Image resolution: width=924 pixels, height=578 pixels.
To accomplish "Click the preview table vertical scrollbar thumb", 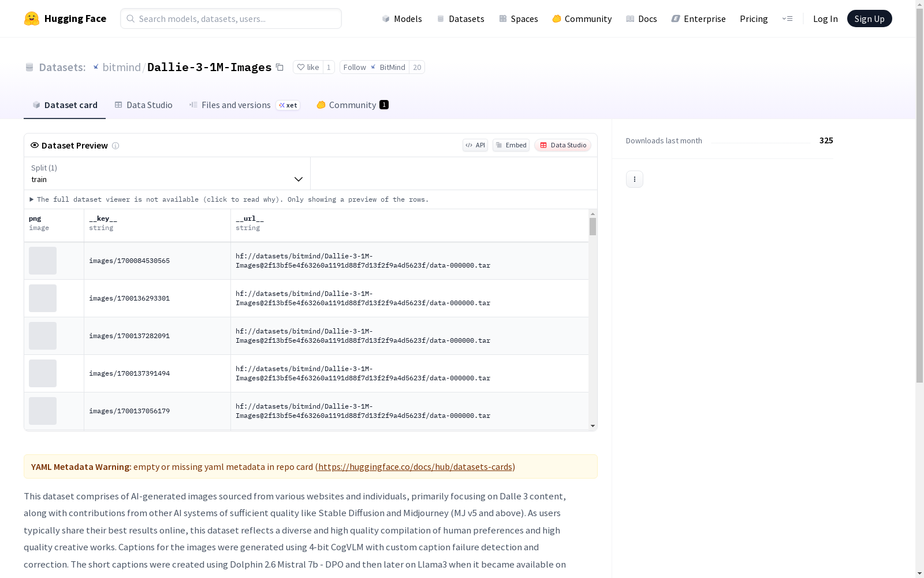I will pyautogui.click(x=593, y=227).
